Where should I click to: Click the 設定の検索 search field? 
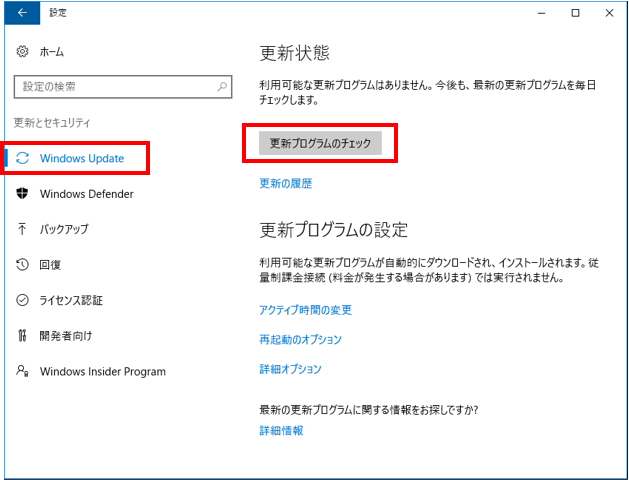click(x=123, y=87)
